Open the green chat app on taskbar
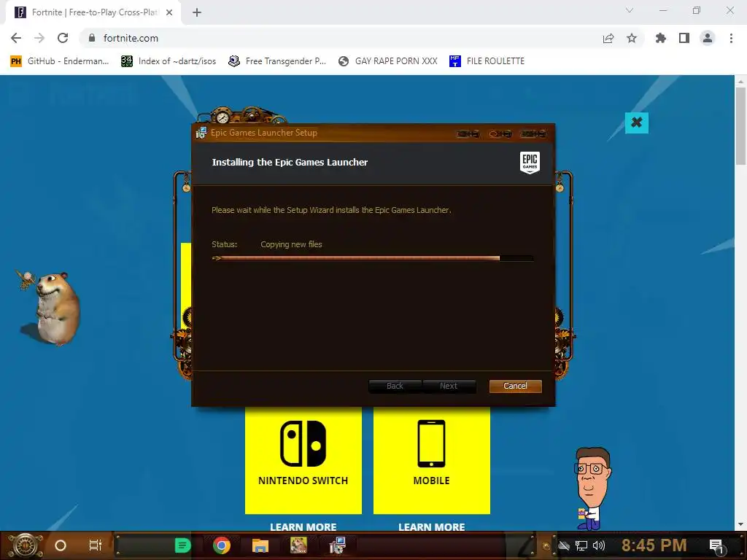747x560 pixels. tap(182, 545)
